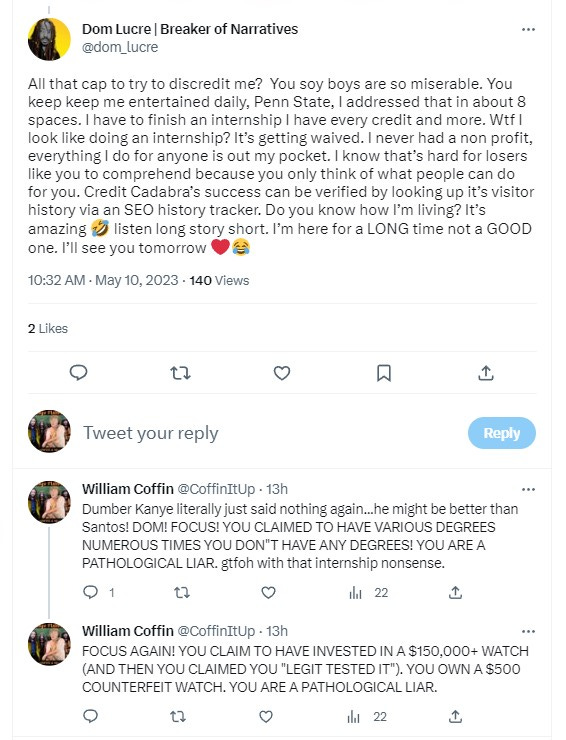Bookmark Dom Lucre's tweet

(x=384, y=373)
